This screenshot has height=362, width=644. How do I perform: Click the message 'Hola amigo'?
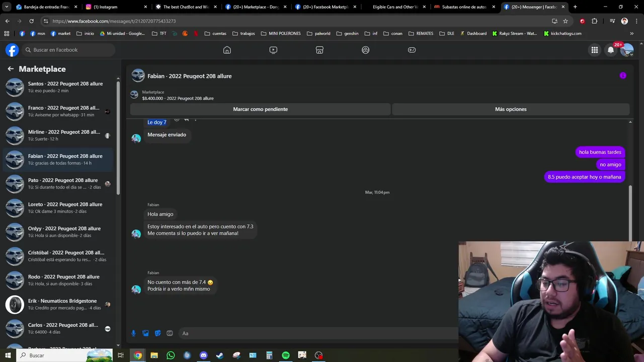point(160,214)
